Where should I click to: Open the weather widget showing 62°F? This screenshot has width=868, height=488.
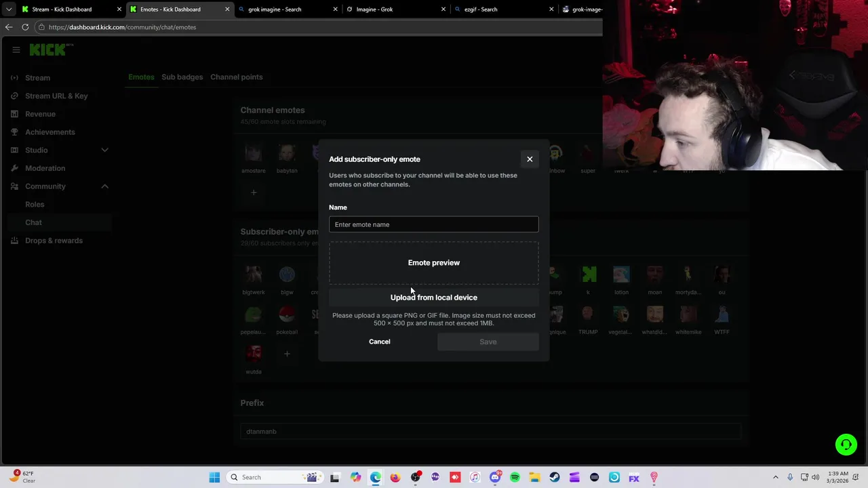pos(22,477)
